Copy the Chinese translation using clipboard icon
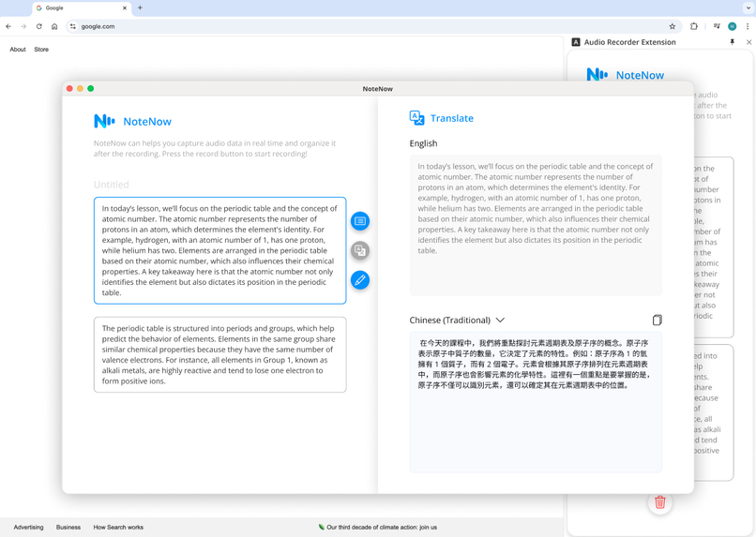Screen dimensions: 756x537 [x=658, y=320]
